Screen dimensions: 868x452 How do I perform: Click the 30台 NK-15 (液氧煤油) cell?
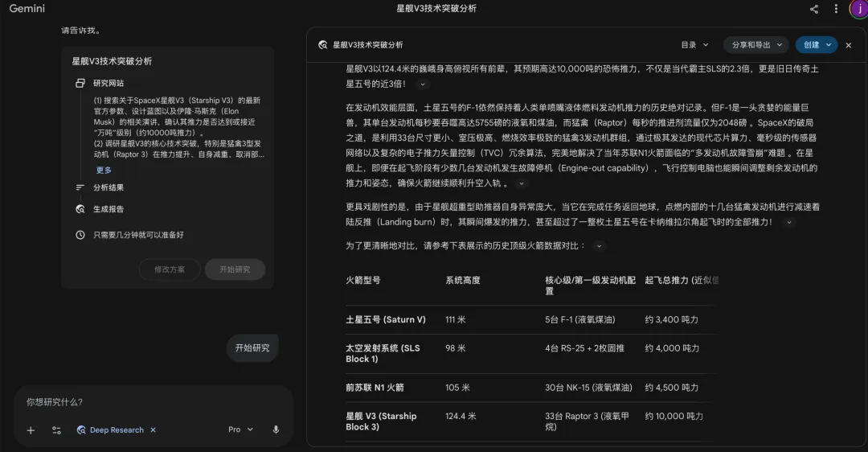(x=588, y=388)
